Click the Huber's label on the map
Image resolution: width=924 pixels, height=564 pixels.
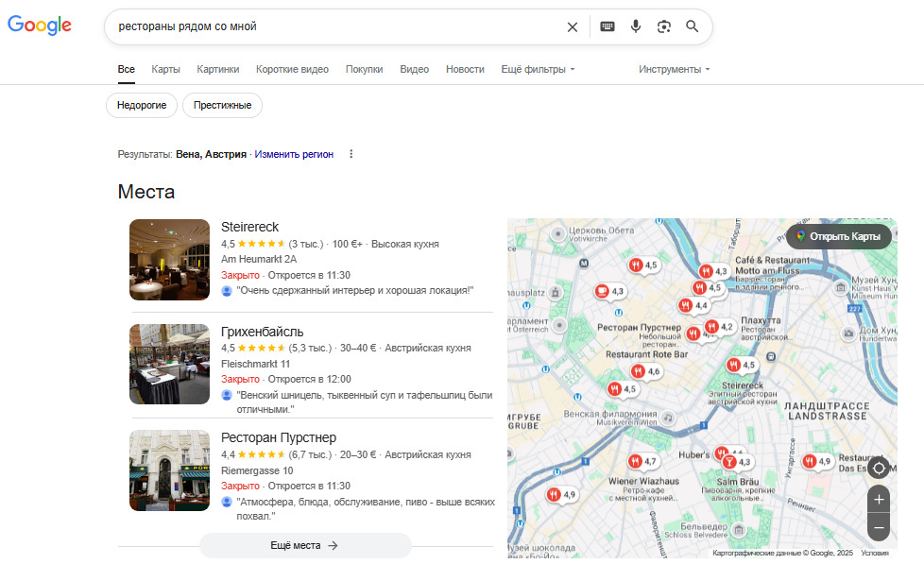[693, 455]
